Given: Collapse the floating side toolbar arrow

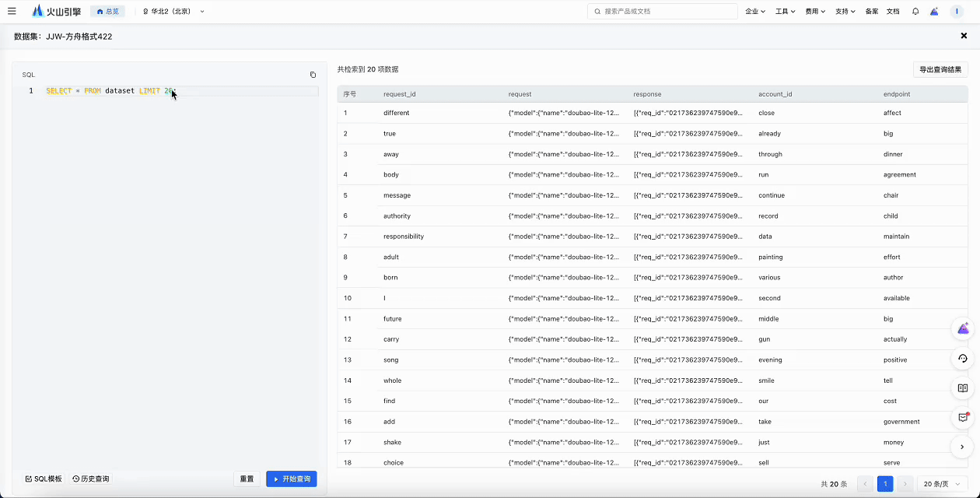Looking at the screenshot, I should (962, 447).
